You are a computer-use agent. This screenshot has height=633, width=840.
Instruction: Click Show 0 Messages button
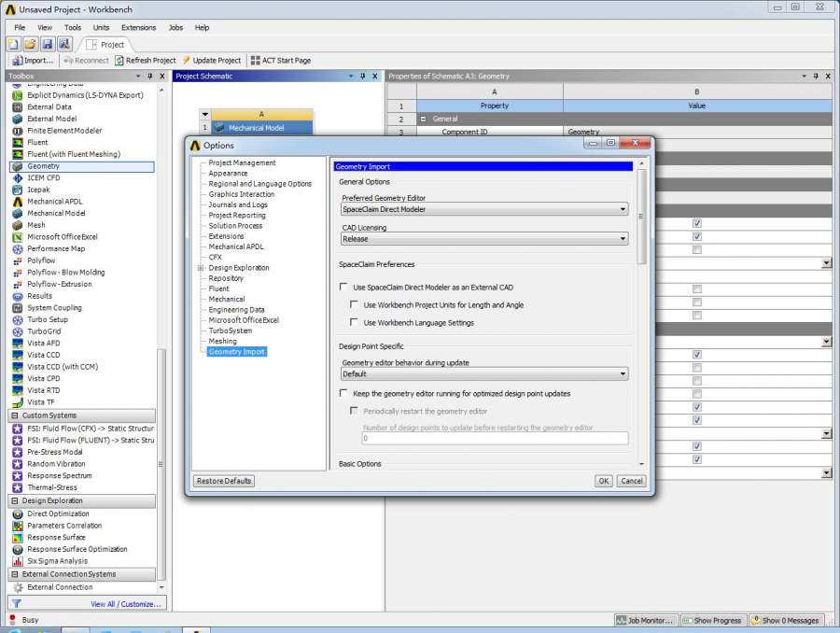[x=785, y=620]
